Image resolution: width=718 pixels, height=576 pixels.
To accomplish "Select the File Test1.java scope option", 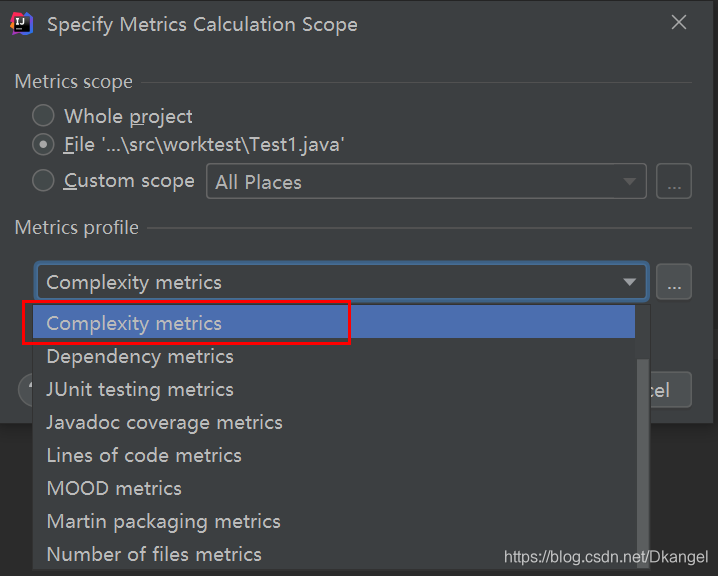I will coord(43,145).
